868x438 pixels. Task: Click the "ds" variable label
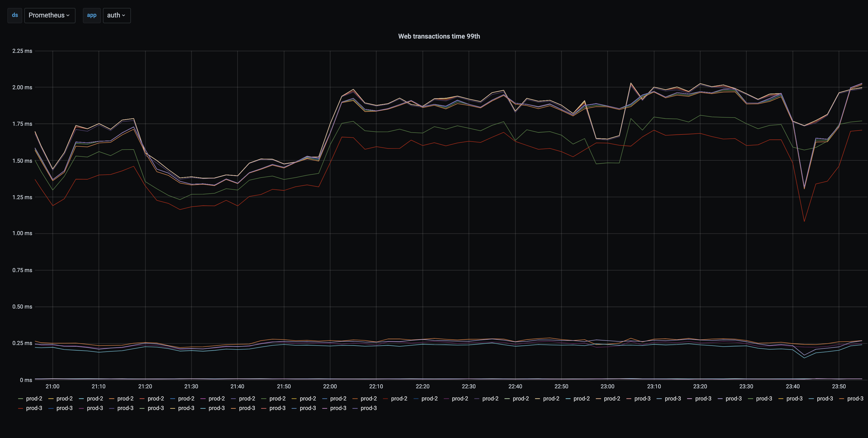pos(15,15)
